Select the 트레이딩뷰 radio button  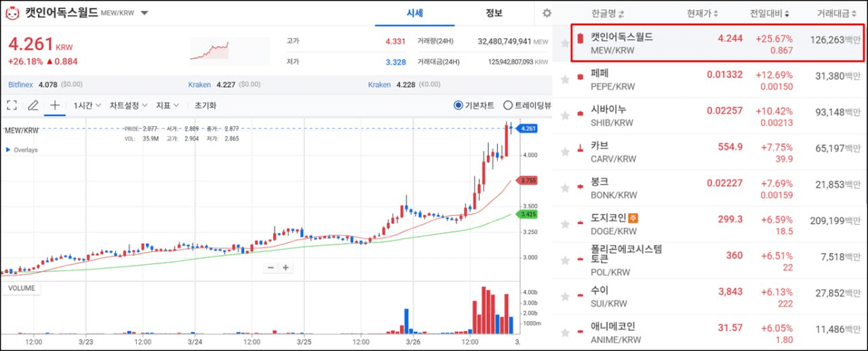coord(508,105)
